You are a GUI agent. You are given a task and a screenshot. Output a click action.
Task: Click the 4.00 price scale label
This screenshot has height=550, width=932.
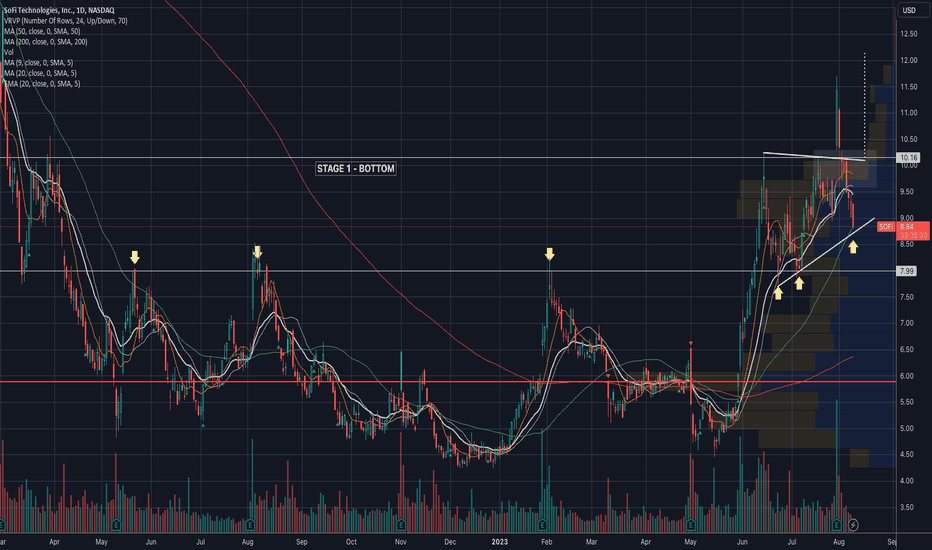point(907,481)
